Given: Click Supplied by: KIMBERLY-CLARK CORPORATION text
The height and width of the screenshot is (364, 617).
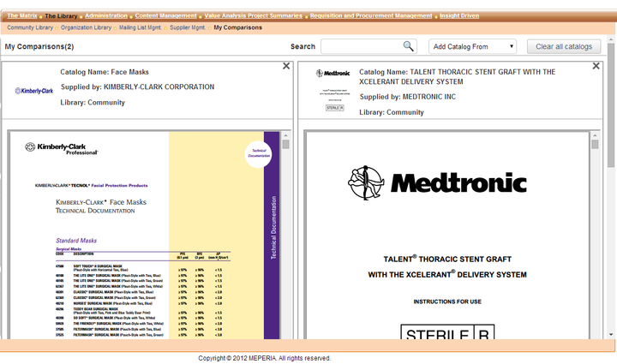Looking at the screenshot, I should [x=137, y=87].
